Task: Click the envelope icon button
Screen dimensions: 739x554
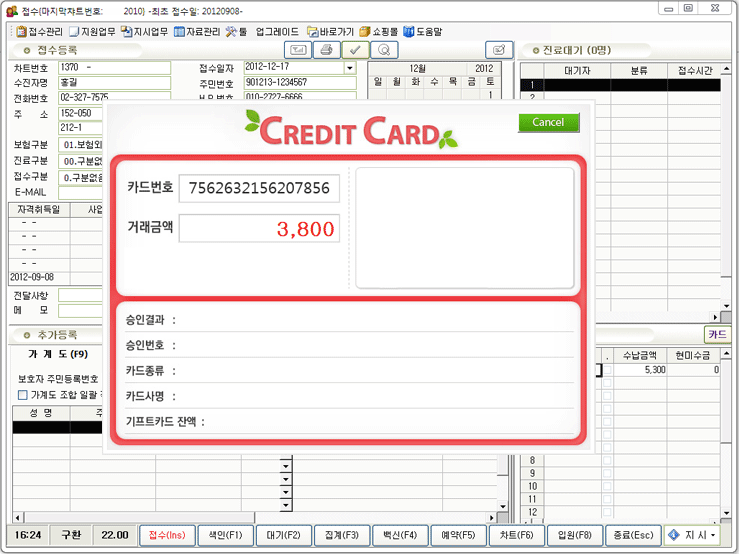Action: pyautogui.click(x=297, y=50)
